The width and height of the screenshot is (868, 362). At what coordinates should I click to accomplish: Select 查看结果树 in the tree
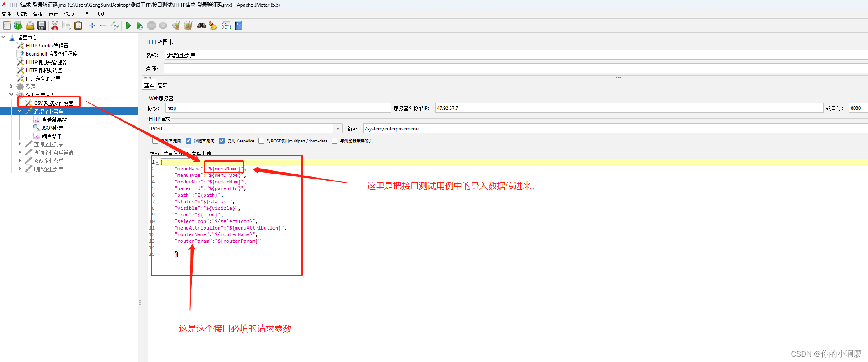pyautogui.click(x=55, y=120)
